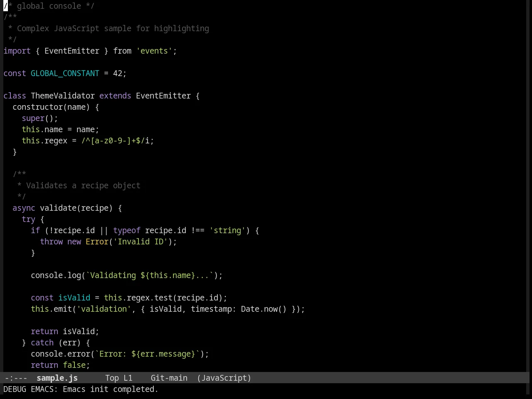This screenshot has width=532, height=399.
Task: Click the 'isValid' variable in const declaration
Action: pos(74,298)
